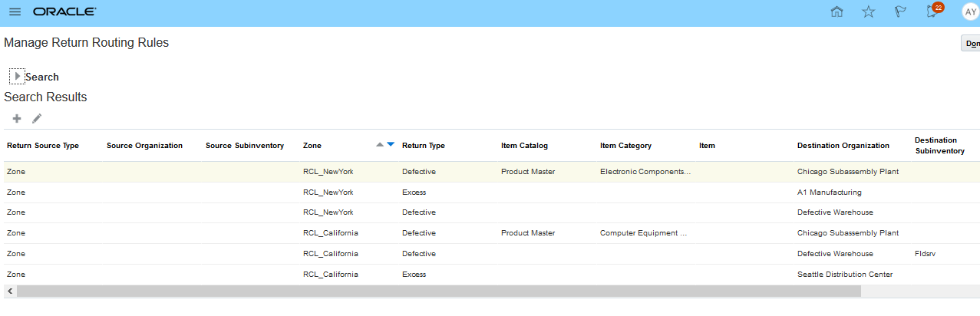980x316 pixels.
Task: Click the Destination Organization column header
Action: [843, 146]
